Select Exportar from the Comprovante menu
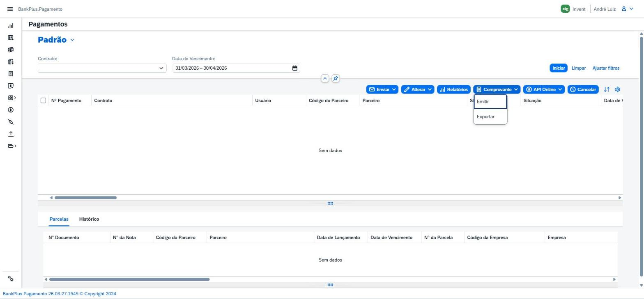 pyautogui.click(x=490, y=117)
